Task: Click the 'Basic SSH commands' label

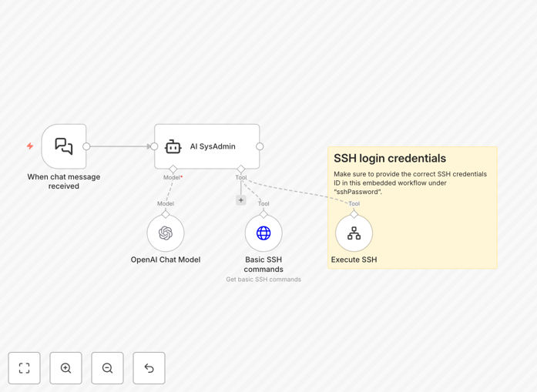Action: [x=263, y=264]
